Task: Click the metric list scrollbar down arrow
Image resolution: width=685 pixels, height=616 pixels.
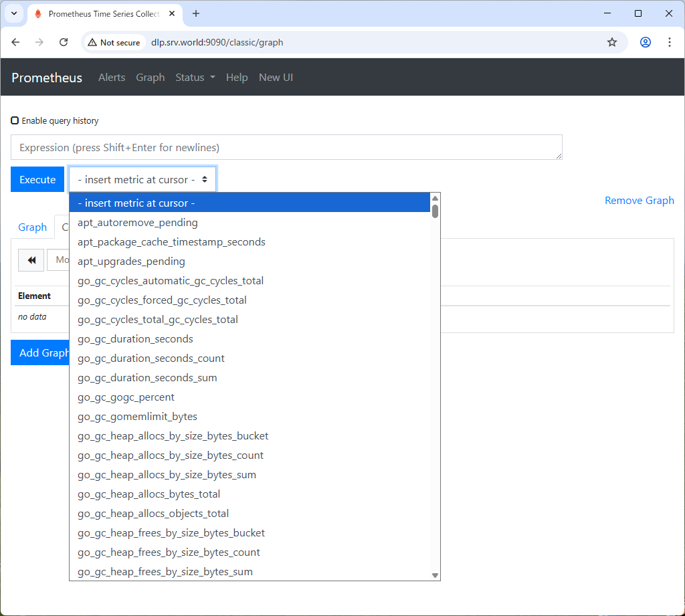Action: point(435,575)
